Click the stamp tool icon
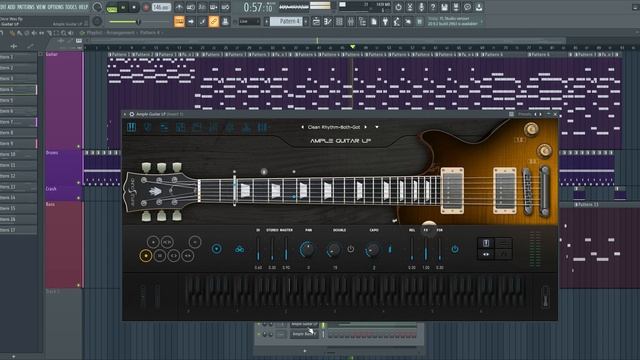Image resolution: width=640 pixels, height=360 pixels. (x=225, y=22)
